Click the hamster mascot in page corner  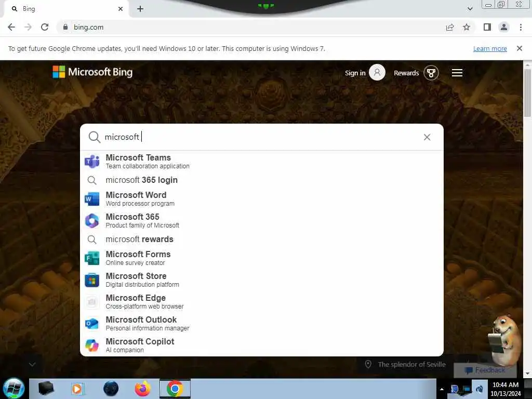(506, 341)
